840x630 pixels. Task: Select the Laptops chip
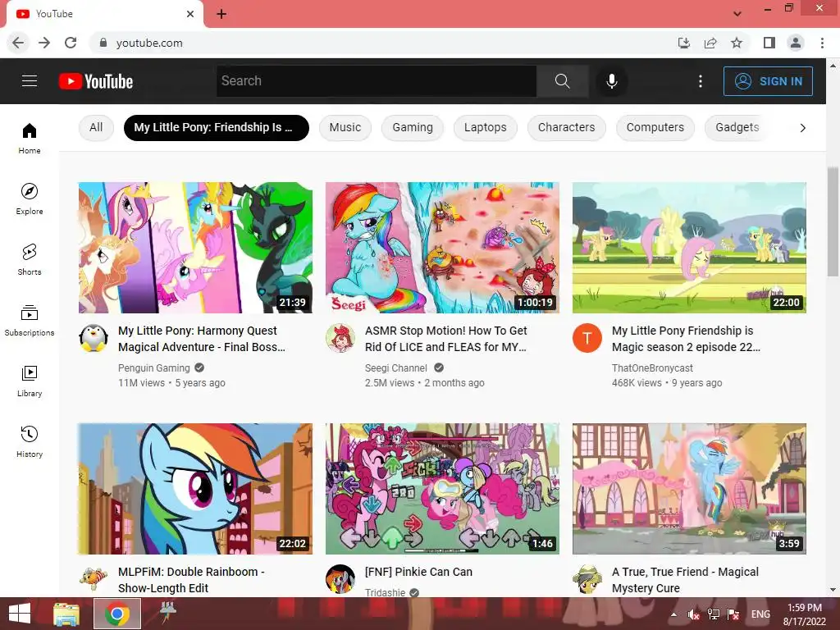pos(486,127)
